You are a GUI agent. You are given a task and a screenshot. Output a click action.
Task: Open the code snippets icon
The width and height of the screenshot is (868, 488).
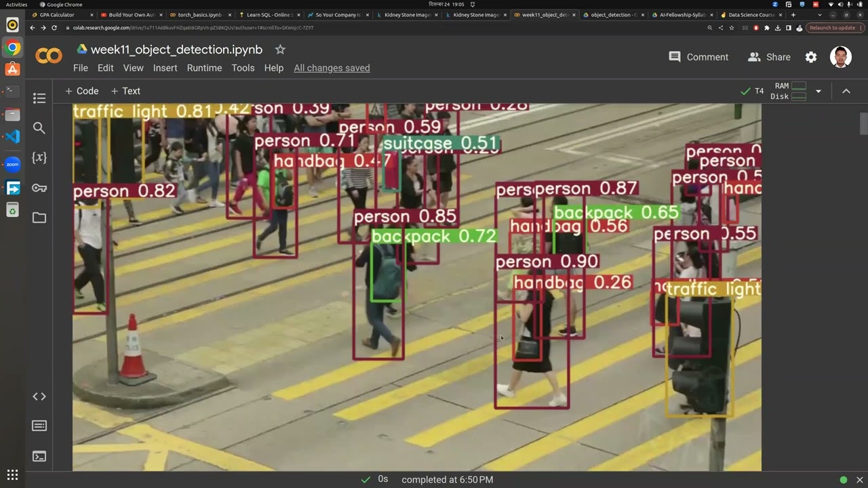click(39, 396)
